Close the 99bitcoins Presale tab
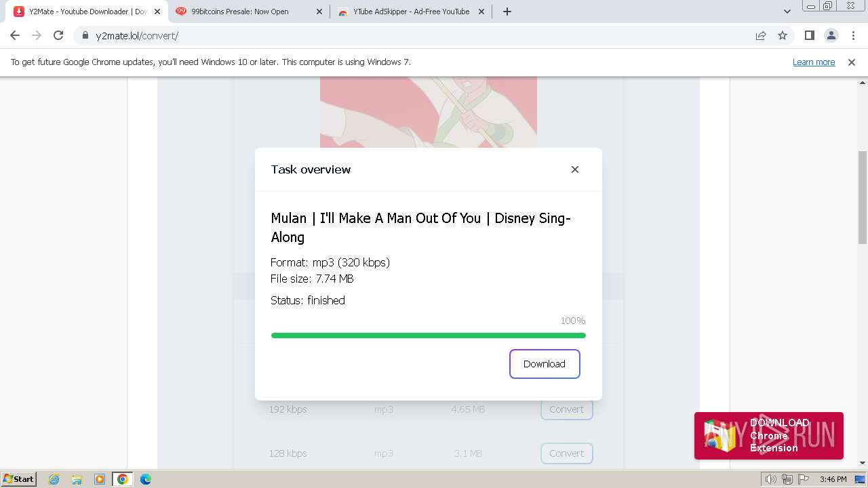This screenshot has width=868, height=488. tap(319, 12)
